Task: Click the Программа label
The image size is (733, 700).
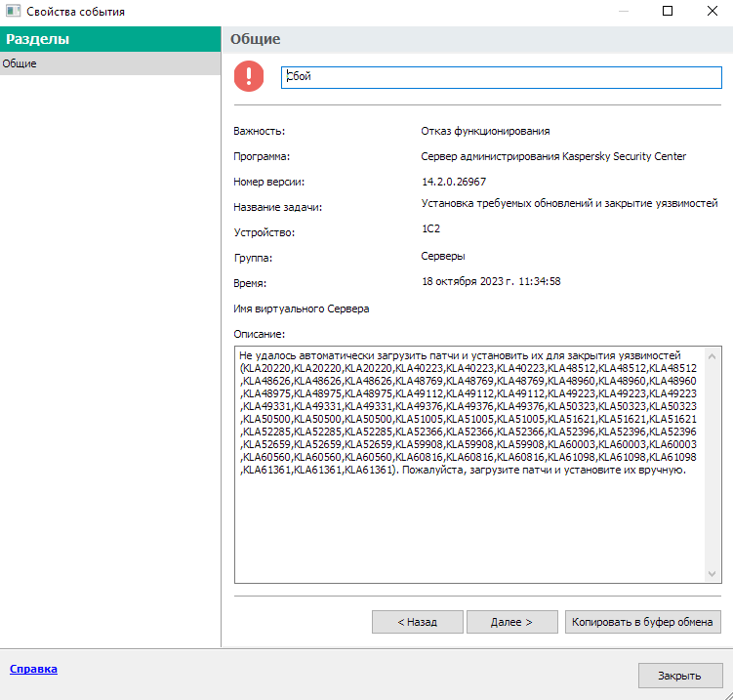Action: [262, 156]
